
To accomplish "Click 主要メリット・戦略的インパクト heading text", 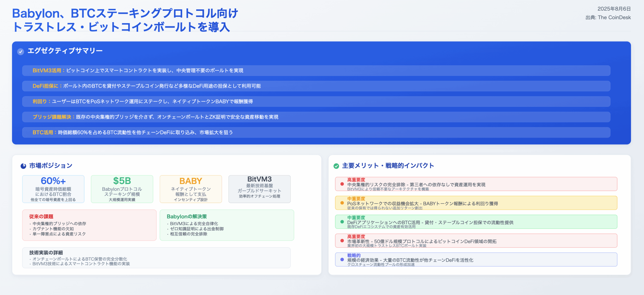I will [x=388, y=166].
